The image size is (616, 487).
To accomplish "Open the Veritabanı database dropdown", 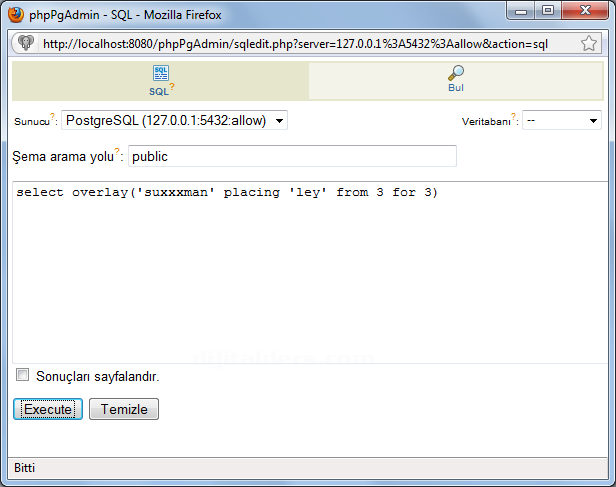I will click(561, 120).
